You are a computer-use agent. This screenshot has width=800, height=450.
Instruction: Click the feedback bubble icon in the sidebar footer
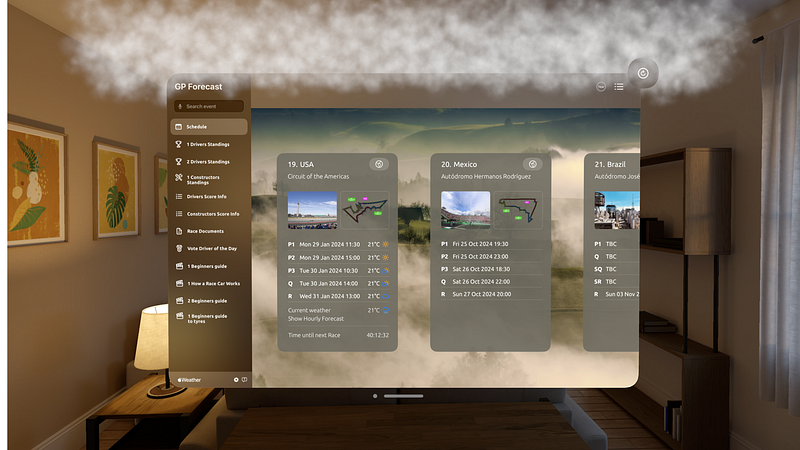tap(244, 380)
